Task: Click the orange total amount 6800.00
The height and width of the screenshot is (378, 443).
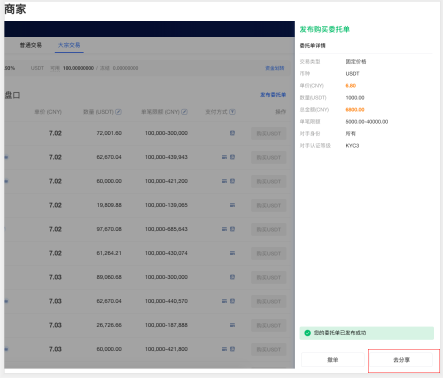Action: [355, 110]
